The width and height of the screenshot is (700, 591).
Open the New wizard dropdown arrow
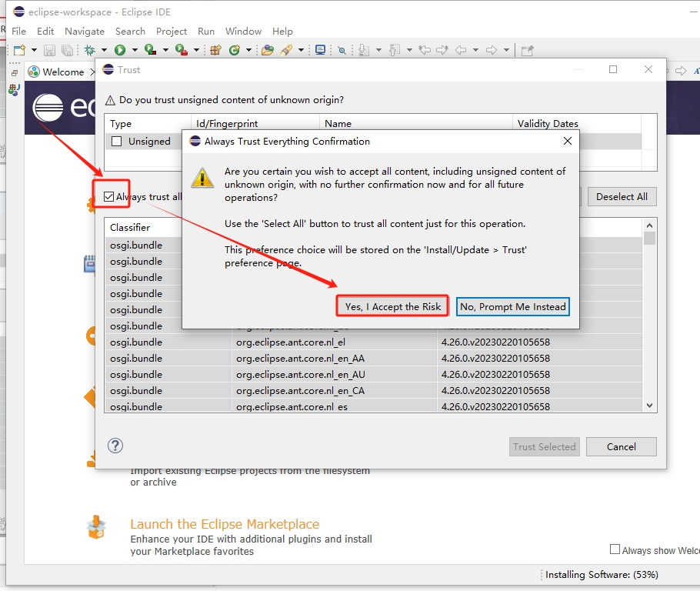point(34,50)
